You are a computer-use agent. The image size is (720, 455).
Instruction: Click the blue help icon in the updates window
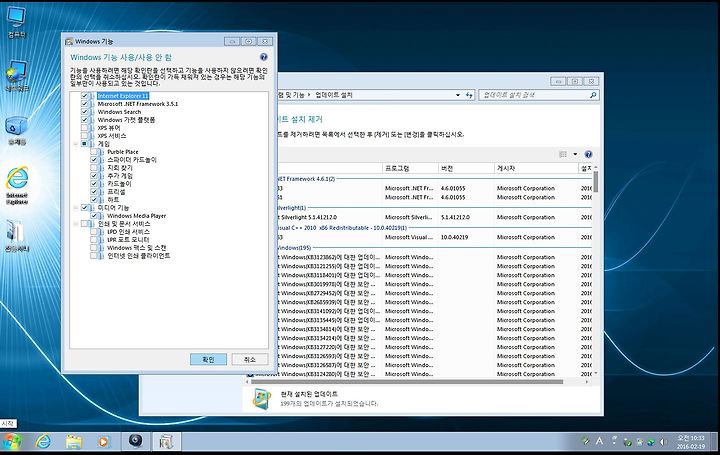(x=588, y=154)
